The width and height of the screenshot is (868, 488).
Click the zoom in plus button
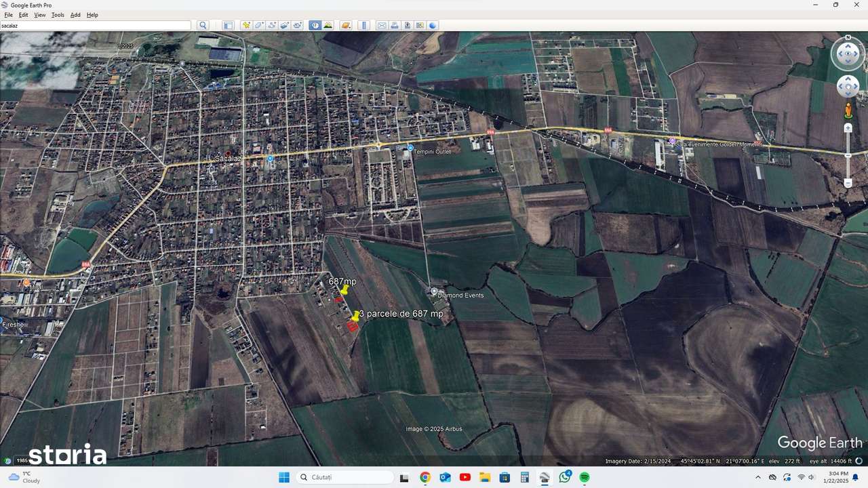pos(848,128)
